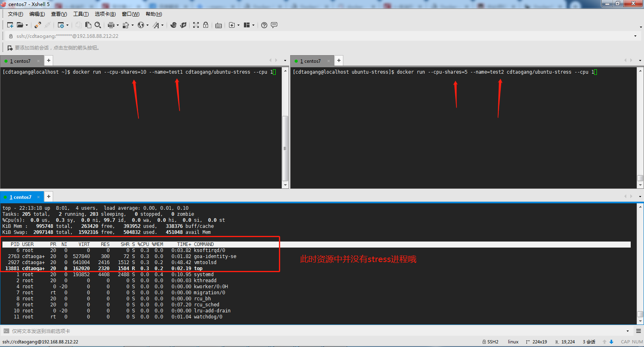
Task: Open the 编辑(E) menu
Action: click(x=37, y=14)
